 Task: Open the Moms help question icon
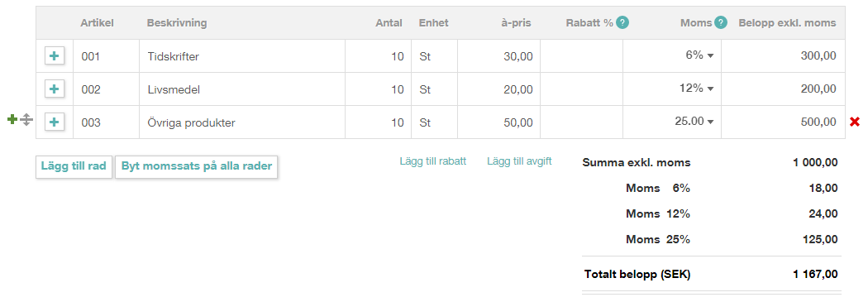pos(720,22)
